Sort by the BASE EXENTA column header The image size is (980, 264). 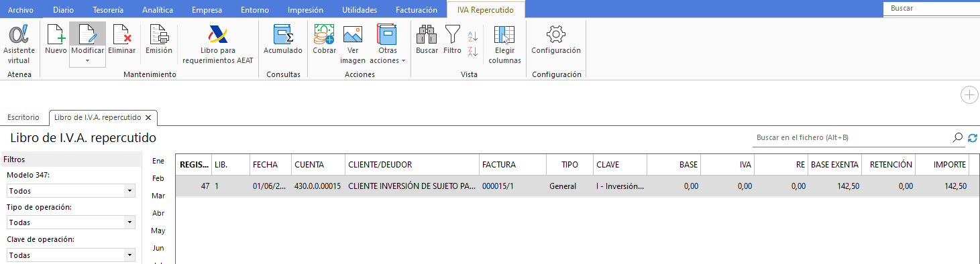point(834,165)
